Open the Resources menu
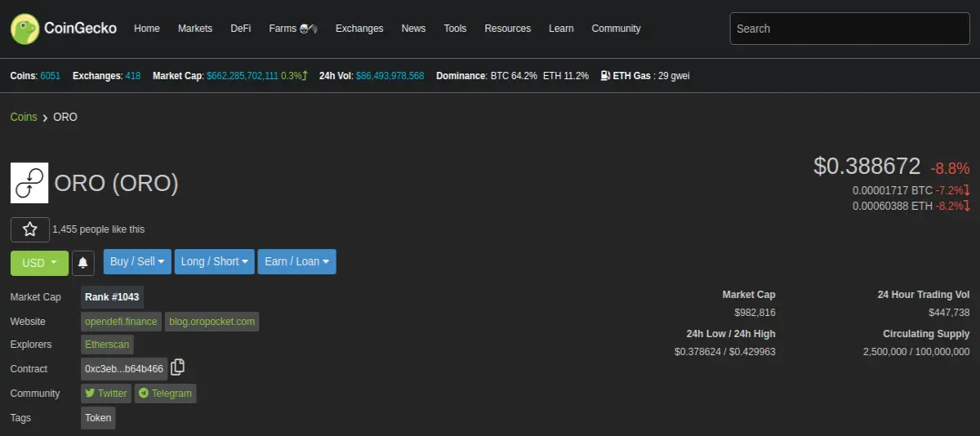The image size is (980, 436). click(x=508, y=29)
